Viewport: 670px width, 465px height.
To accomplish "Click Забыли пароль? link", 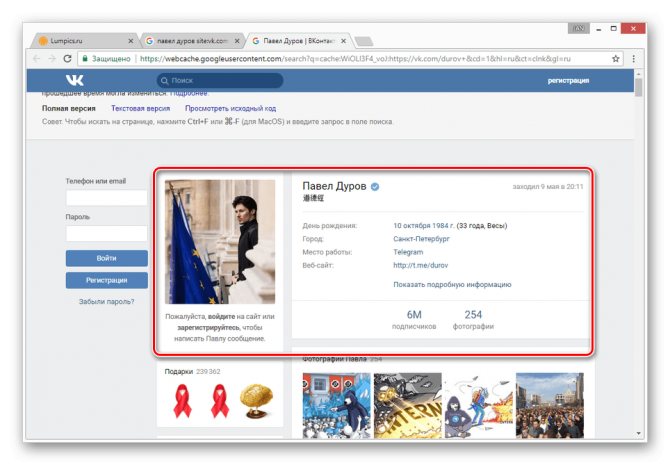I will [106, 302].
